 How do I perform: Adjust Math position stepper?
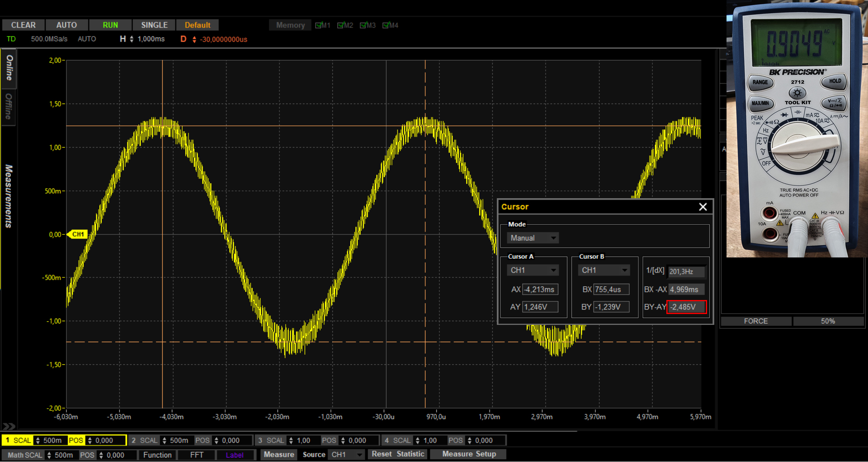point(101,455)
